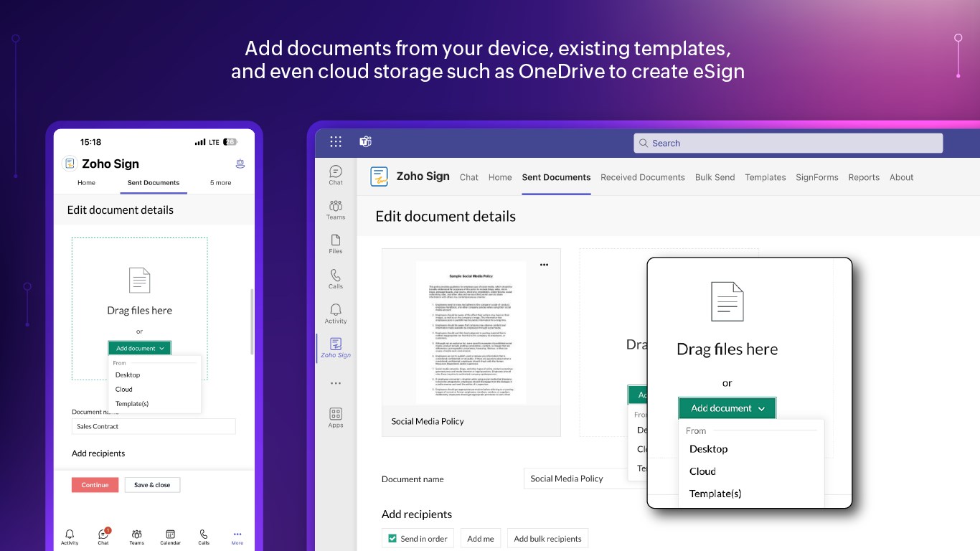Choose Desktop in the enlarged popup menu
Image resolution: width=980 pixels, height=551 pixels.
pyautogui.click(x=708, y=449)
